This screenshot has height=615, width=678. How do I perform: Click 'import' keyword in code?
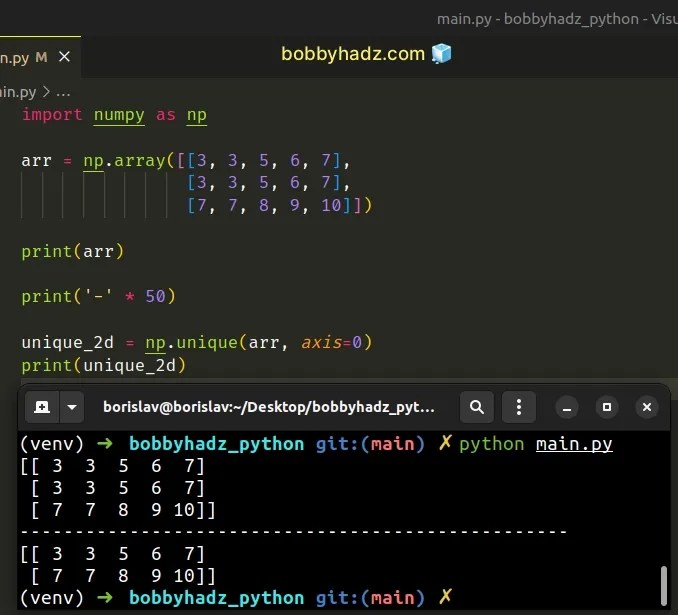coord(52,115)
